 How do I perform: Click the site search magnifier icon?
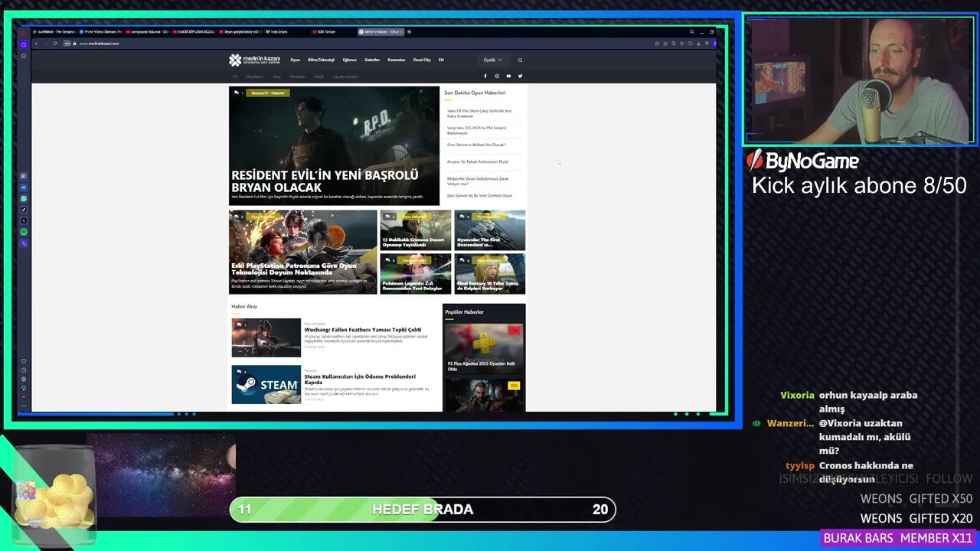tap(520, 60)
